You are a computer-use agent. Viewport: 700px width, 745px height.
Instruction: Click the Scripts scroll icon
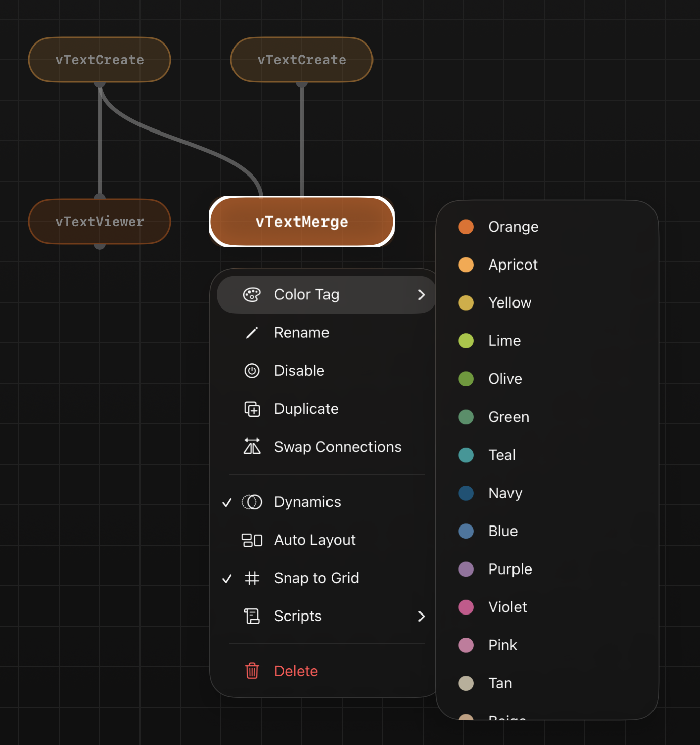click(x=252, y=616)
